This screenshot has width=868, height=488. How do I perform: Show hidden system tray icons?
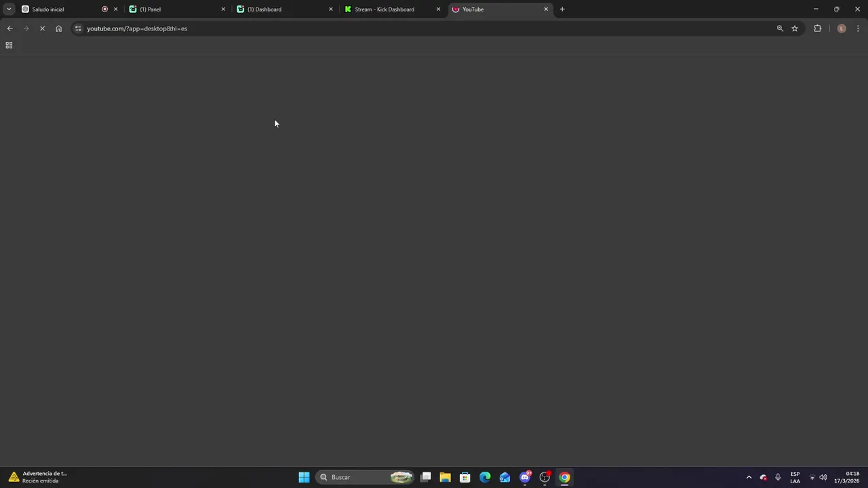749,477
